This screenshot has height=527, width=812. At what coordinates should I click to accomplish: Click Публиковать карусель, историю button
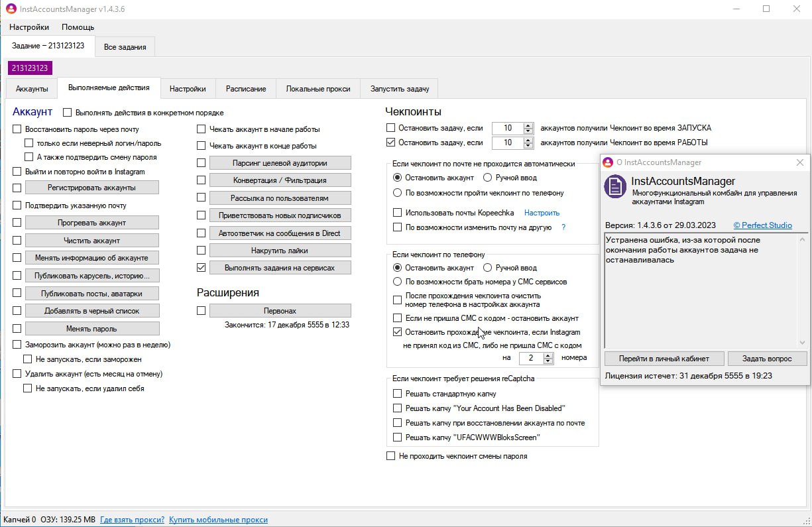pyautogui.click(x=92, y=276)
